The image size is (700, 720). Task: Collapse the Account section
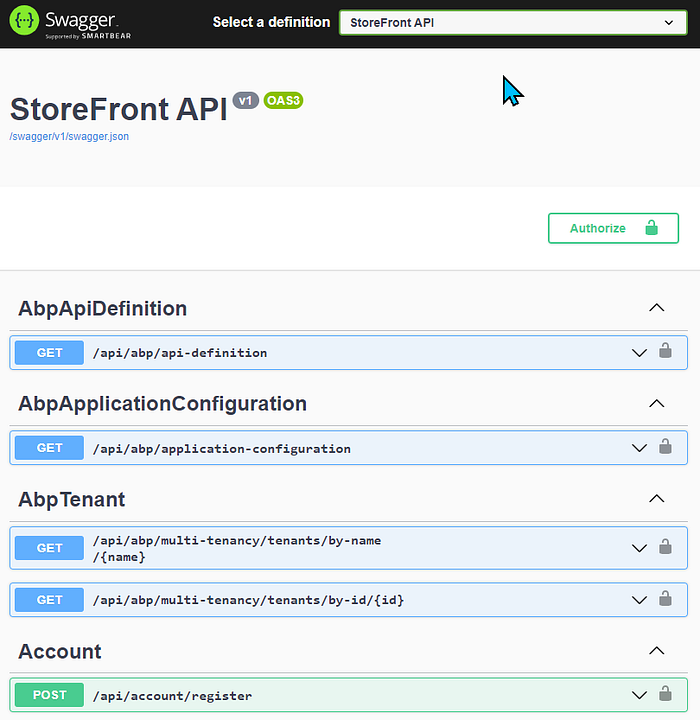(656, 651)
